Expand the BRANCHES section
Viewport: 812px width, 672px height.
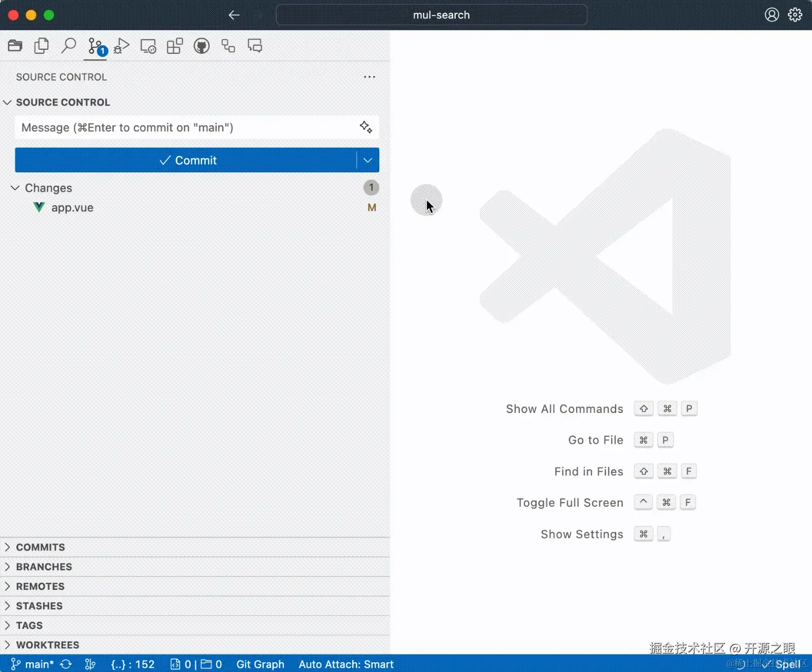point(195,567)
